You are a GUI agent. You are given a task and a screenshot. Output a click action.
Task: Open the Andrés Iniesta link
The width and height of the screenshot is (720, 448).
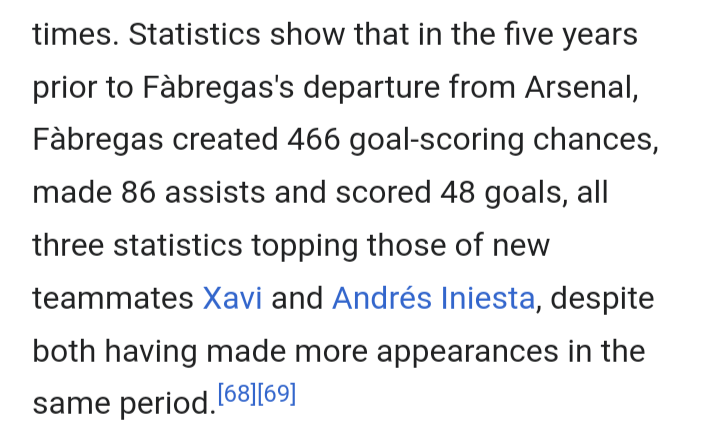coord(433,298)
